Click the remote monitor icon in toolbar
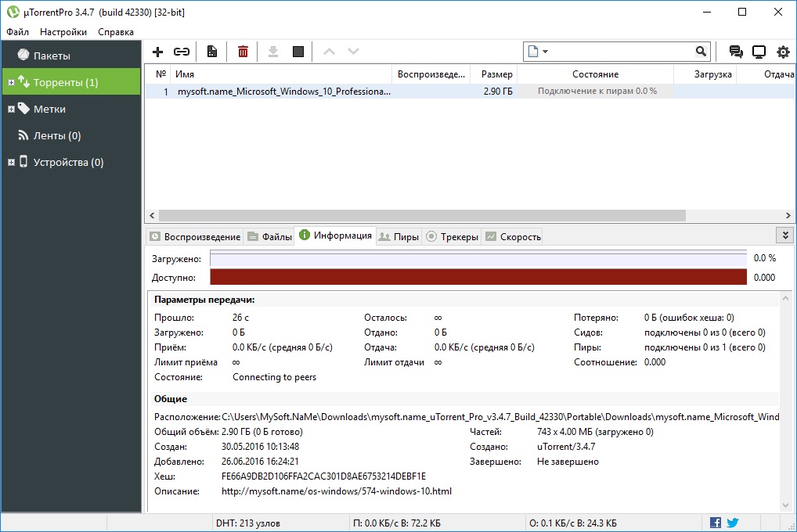Image resolution: width=797 pixels, height=532 pixels. click(x=759, y=52)
